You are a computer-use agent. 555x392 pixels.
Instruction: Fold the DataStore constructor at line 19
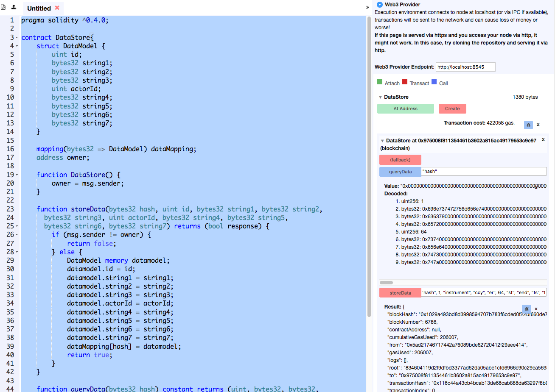pos(17,175)
